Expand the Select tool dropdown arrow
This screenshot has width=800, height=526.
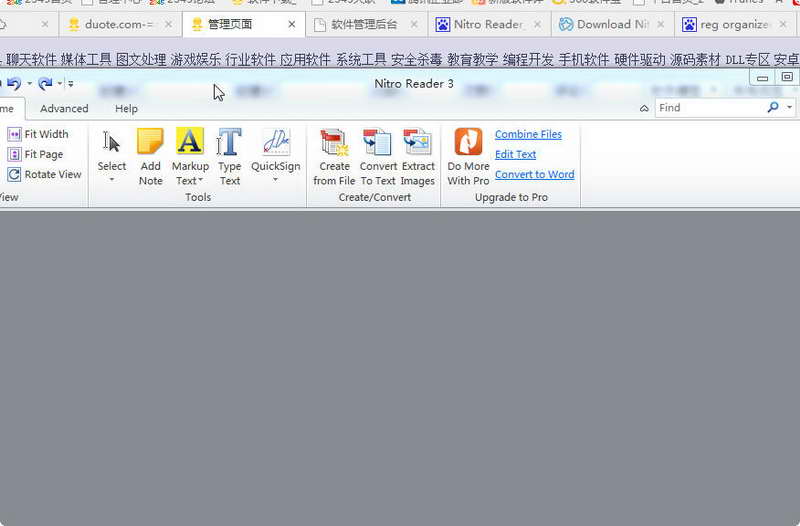tap(112, 180)
